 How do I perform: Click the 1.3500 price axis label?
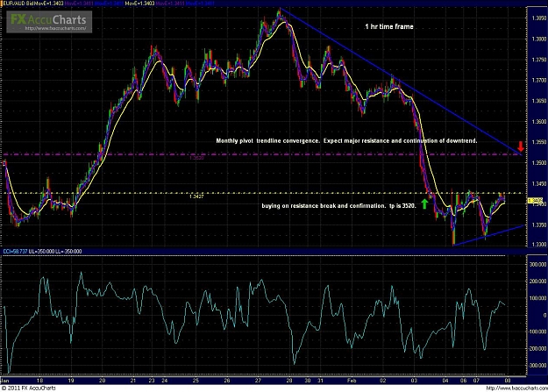coord(539,163)
